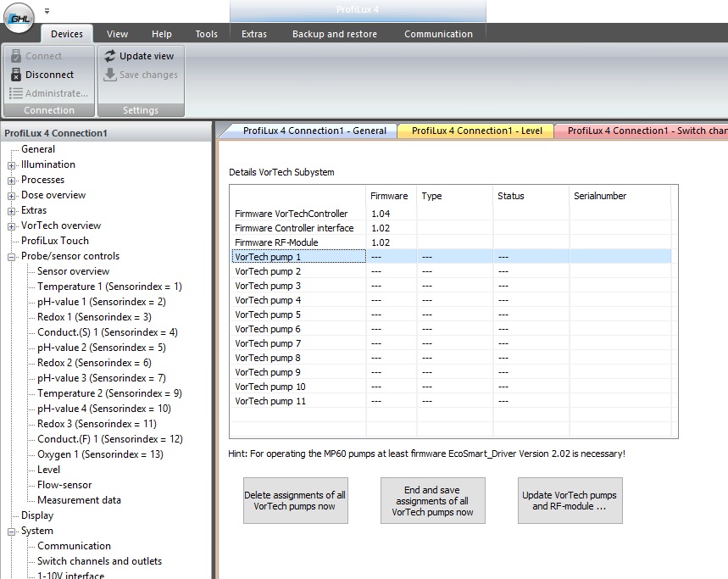Select the ProfiLux 4 Connection1 - Level tab
The image size is (728, 579).
click(477, 131)
